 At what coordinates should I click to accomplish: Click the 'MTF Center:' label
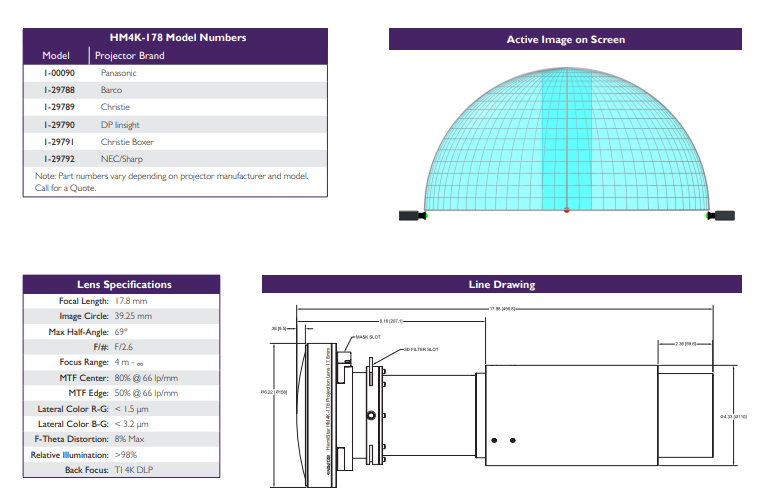point(84,378)
